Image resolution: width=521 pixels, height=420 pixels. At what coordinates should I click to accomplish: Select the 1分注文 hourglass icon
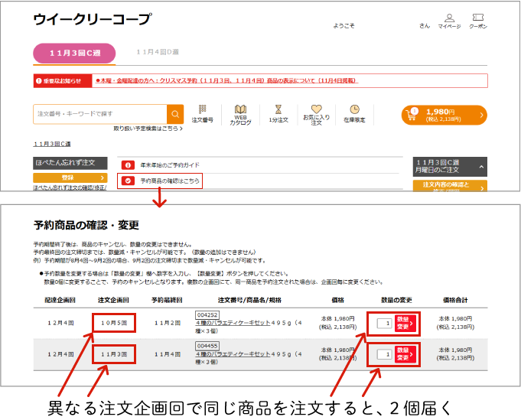coord(278,114)
